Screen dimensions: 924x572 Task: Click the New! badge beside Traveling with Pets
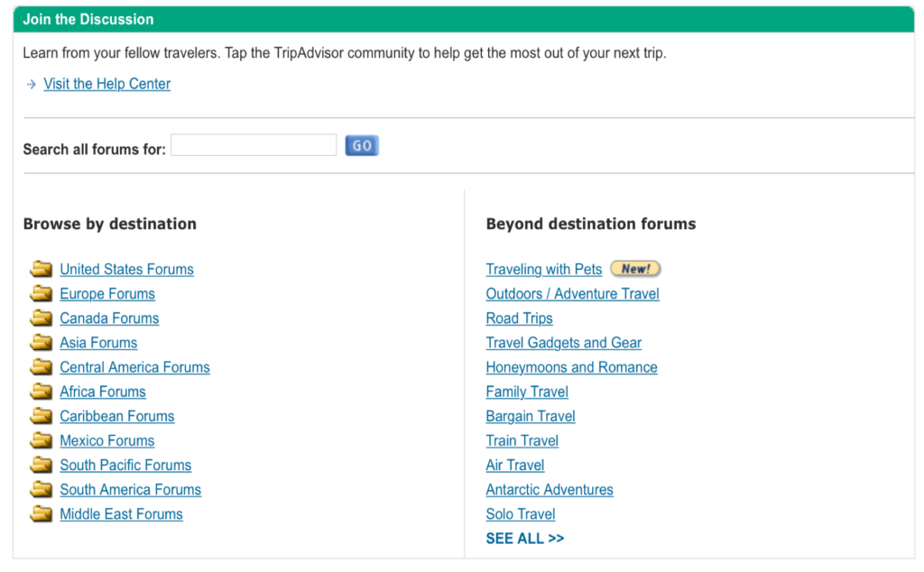pyautogui.click(x=635, y=268)
